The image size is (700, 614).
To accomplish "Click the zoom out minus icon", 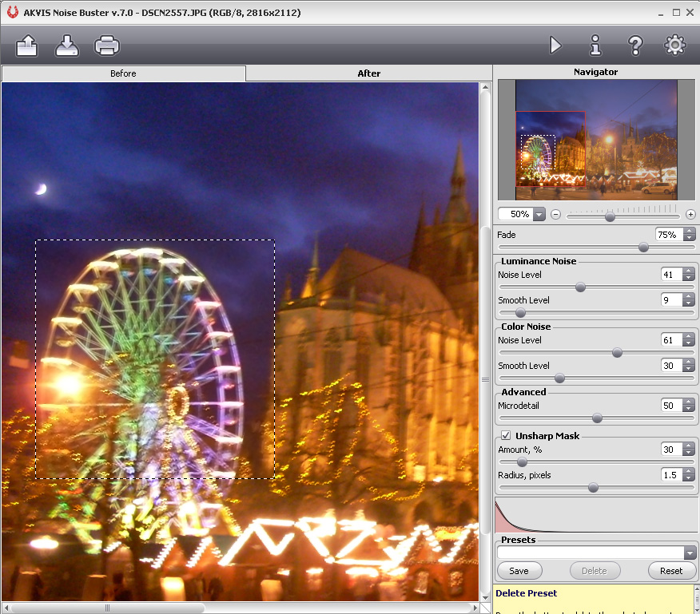I will pos(556,215).
